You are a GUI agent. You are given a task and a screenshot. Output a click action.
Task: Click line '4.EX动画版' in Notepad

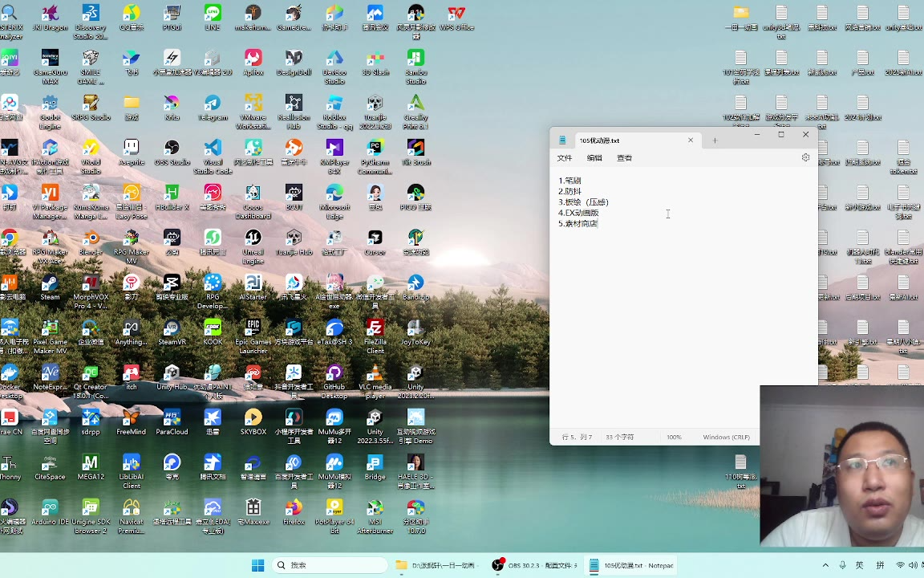coord(578,213)
